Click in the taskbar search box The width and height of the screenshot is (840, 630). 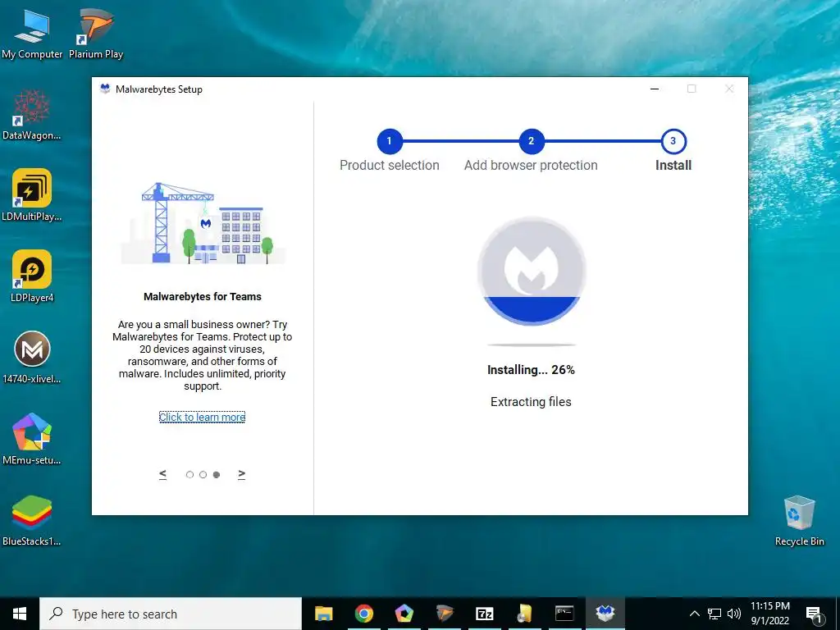coord(171,614)
